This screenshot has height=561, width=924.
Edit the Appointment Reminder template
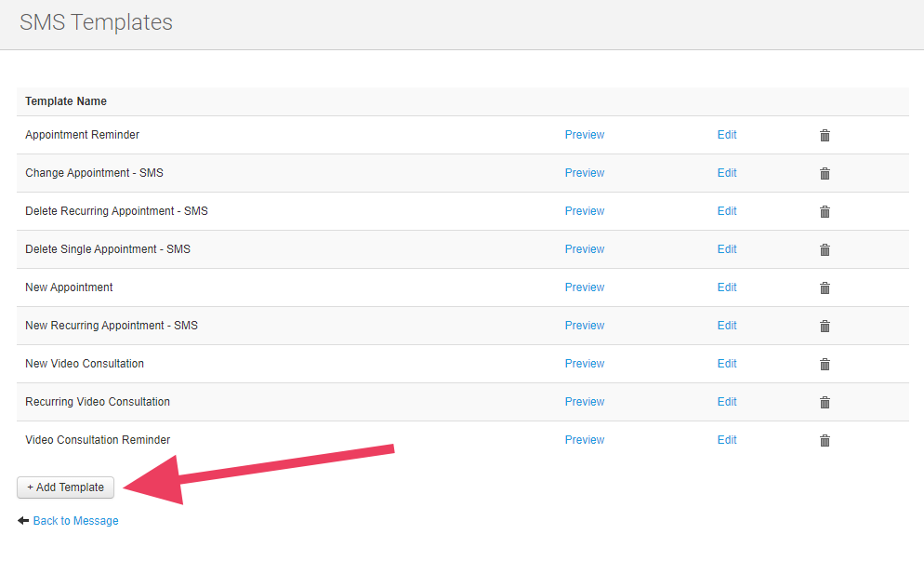pyautogui.click(x=726, y=135)
